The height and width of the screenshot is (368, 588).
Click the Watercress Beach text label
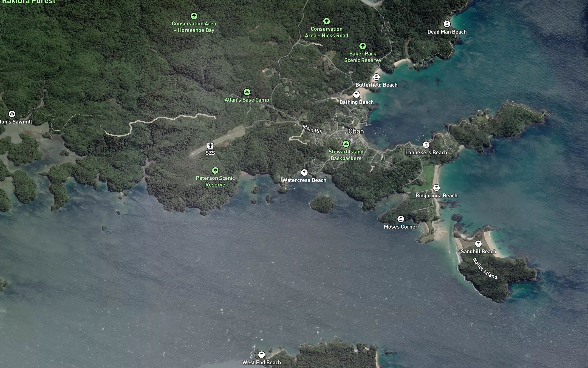(304, 180)
